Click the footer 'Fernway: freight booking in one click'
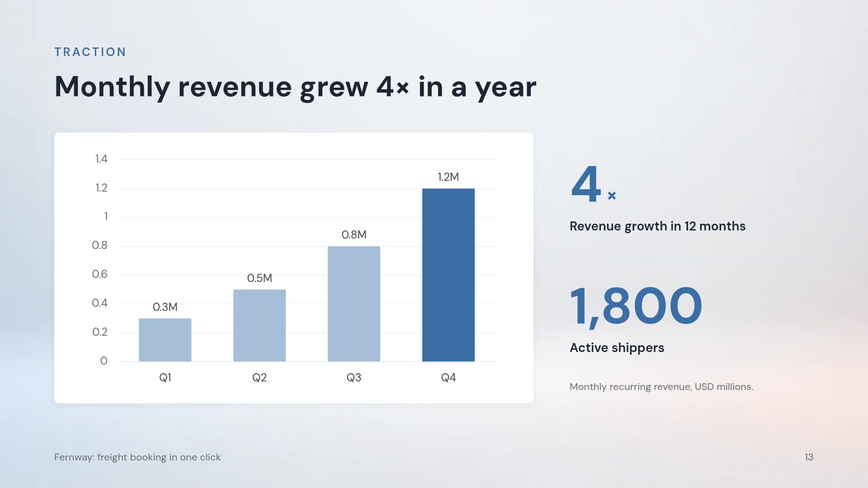 (137, 457)
